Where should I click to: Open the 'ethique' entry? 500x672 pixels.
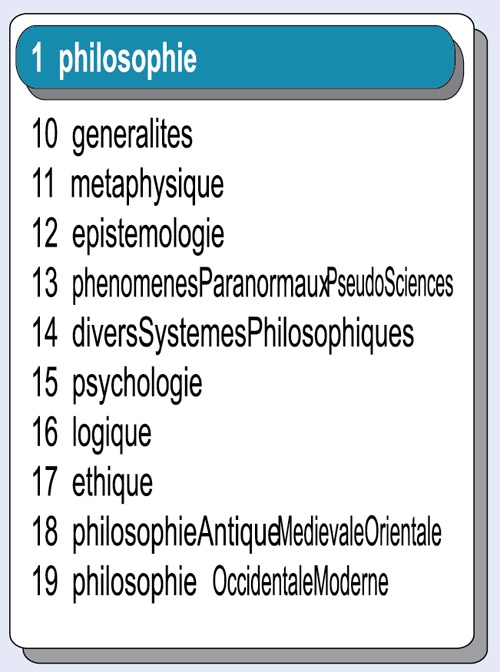tap(112, 483)
